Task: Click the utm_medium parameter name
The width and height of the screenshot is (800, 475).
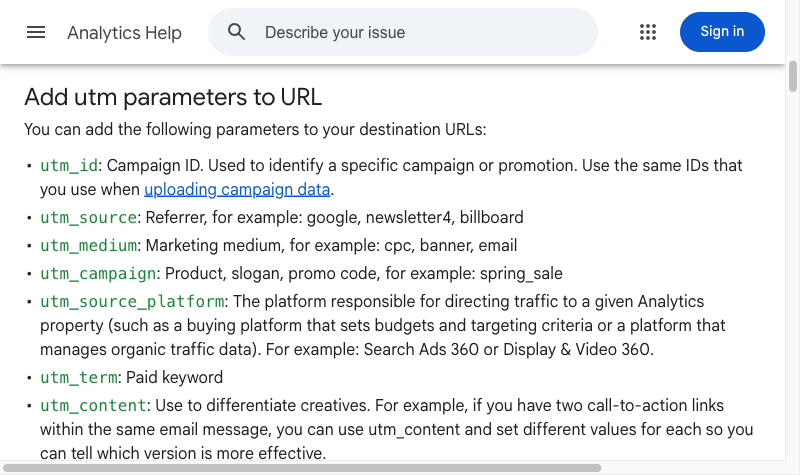Action: tap(88, 246)
